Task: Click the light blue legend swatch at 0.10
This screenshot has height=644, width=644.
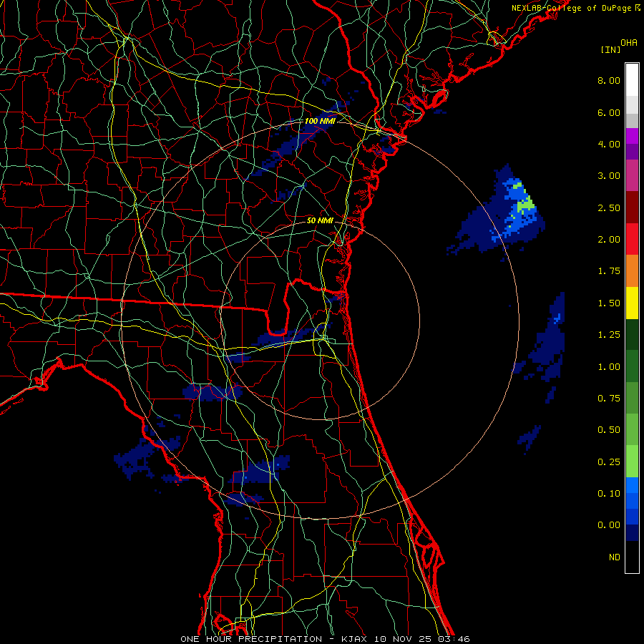Action: pos(632,485)
